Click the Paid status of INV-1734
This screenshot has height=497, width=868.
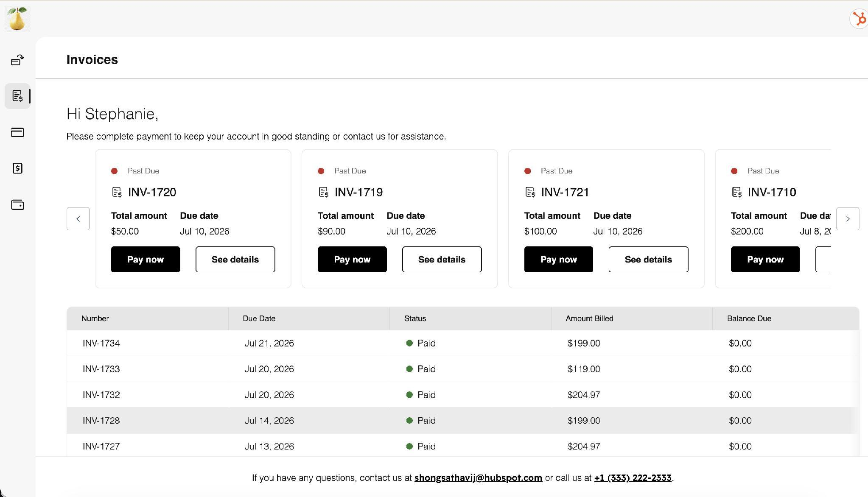(421, 343)
